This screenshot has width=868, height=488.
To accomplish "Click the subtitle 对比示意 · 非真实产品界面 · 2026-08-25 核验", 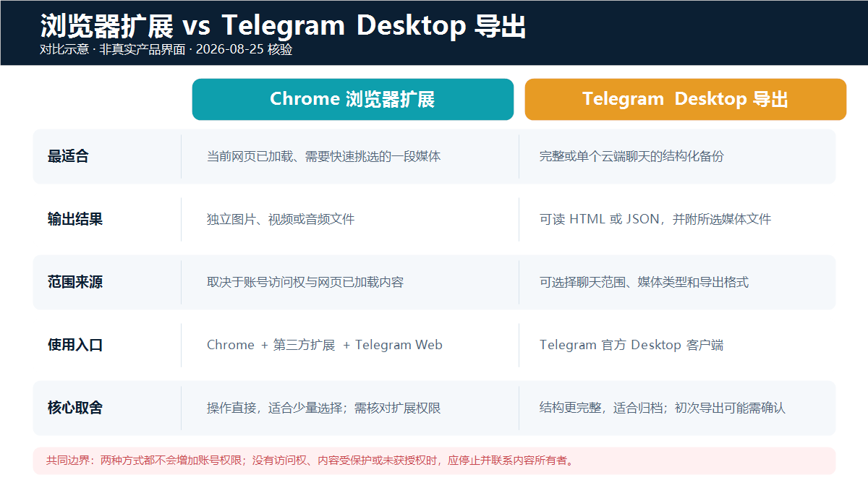I will pyautogui.click(x=166, y=50).
